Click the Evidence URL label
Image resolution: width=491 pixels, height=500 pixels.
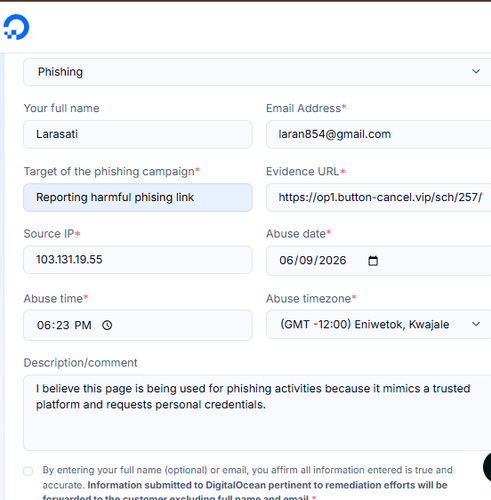[302, 171]
